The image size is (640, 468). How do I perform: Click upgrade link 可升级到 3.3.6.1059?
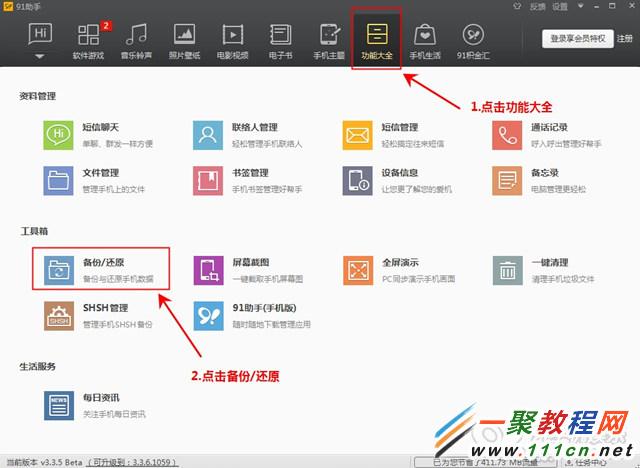132,462
